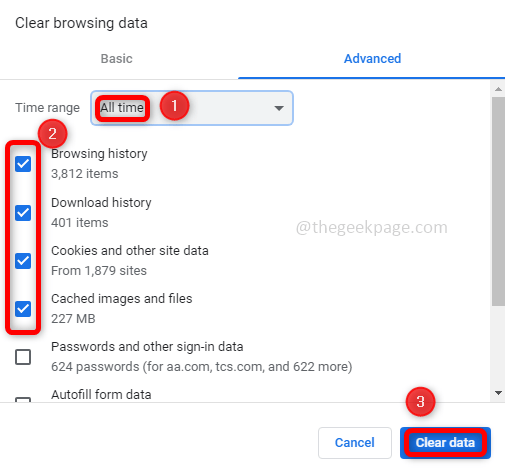Screen dimensions: 505x473
Task: Uncheck the Download history checkbox
Action: point(23,213)
